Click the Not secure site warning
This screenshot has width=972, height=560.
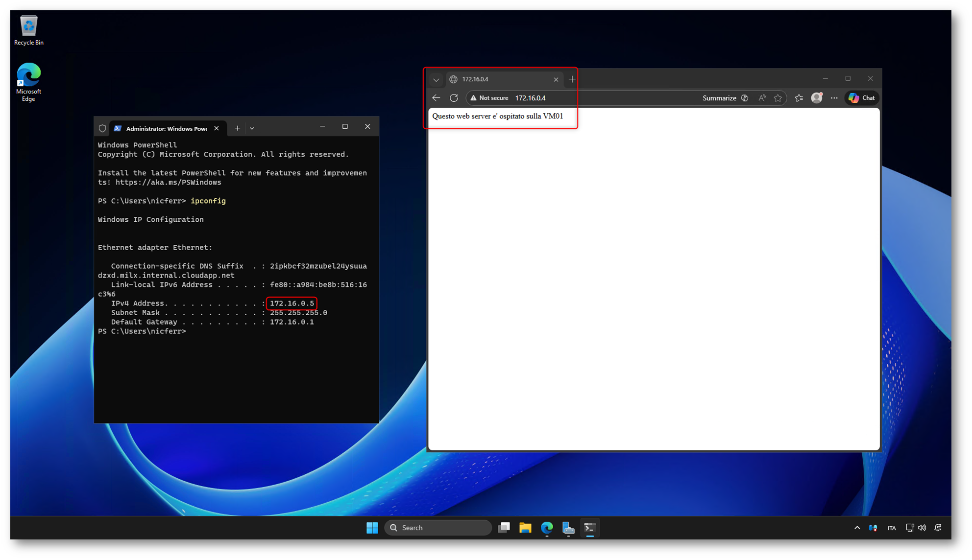489,98
